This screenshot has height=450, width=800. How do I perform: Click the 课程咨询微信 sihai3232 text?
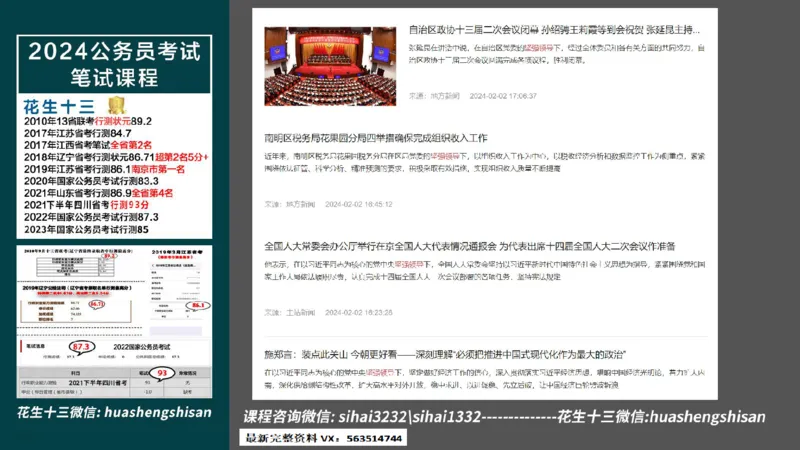[362, 417]
